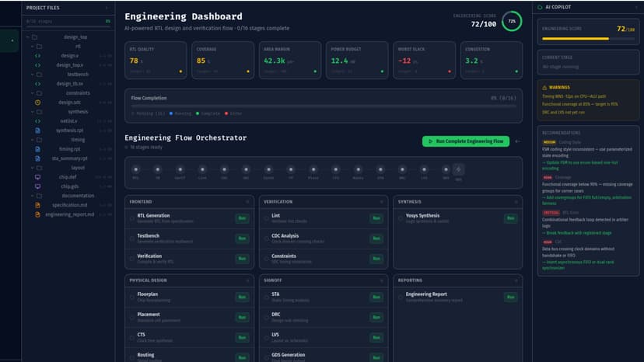Click the document icon beside specification.md
The height and width of the screenshot is (362, 644).
[37, 205]
